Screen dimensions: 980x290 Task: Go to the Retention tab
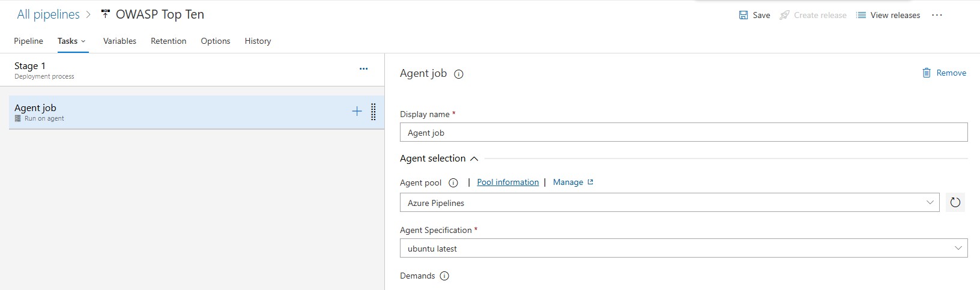(x=168, y=41)
